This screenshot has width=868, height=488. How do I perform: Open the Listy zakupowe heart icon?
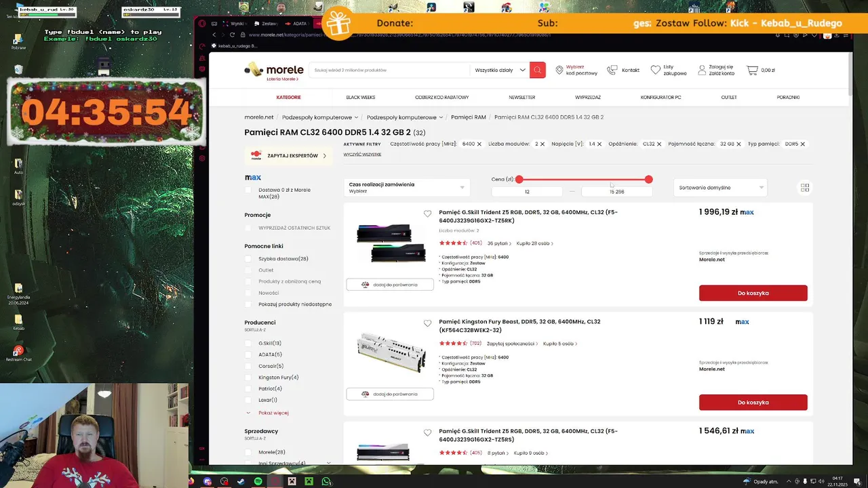(x=655, y=70)
